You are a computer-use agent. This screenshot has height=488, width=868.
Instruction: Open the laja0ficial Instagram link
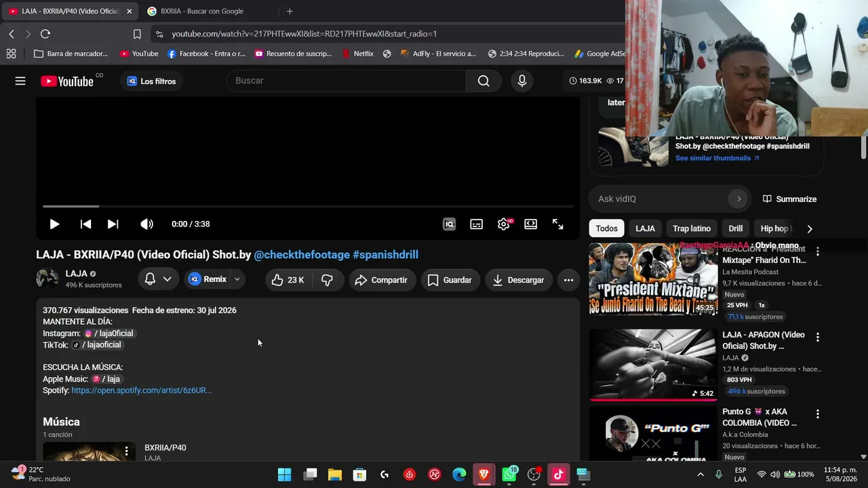pyautogui.click(x=108, y=333)
